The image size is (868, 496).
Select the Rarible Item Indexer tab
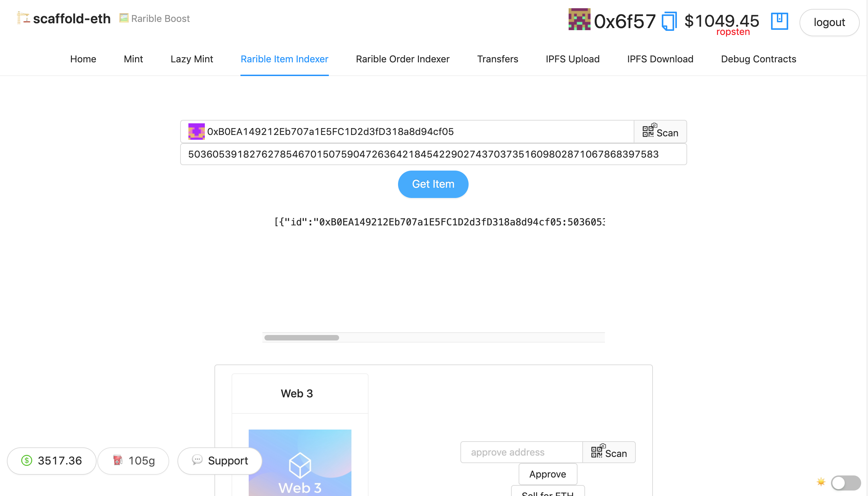point(284,59)
